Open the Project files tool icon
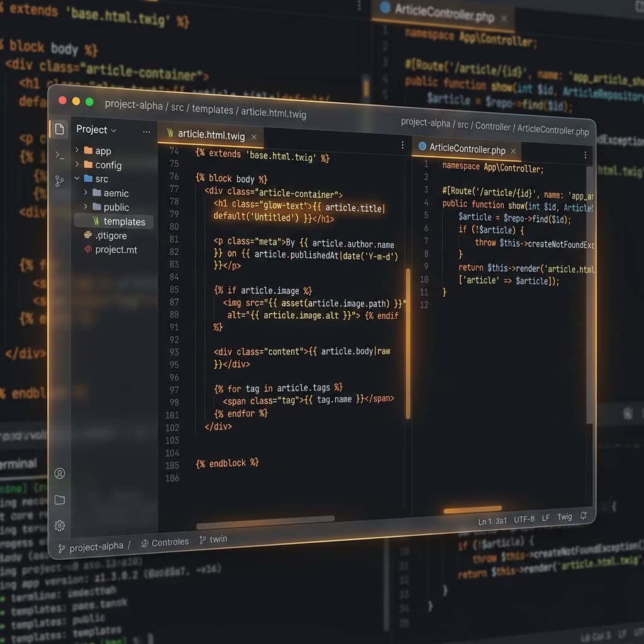 coord(59,129)
